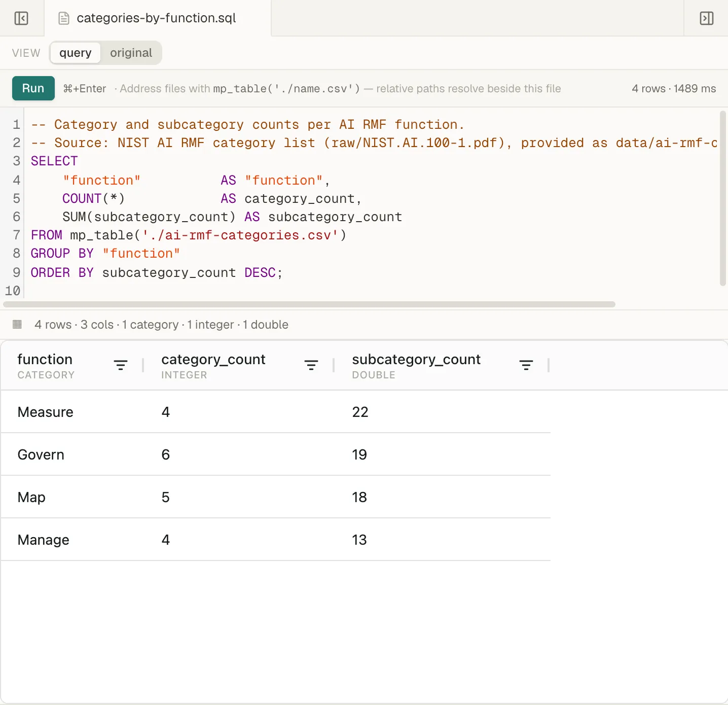Click the '4 rows · 1489 ms' status text

pyautogui.click(x=674, y=88)
